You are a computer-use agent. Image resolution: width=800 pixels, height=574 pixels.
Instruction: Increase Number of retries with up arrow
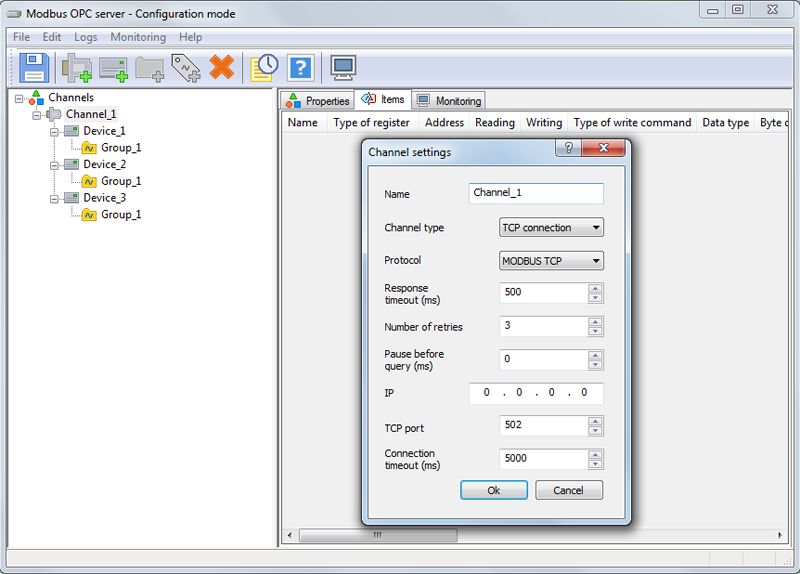point(595,322)
